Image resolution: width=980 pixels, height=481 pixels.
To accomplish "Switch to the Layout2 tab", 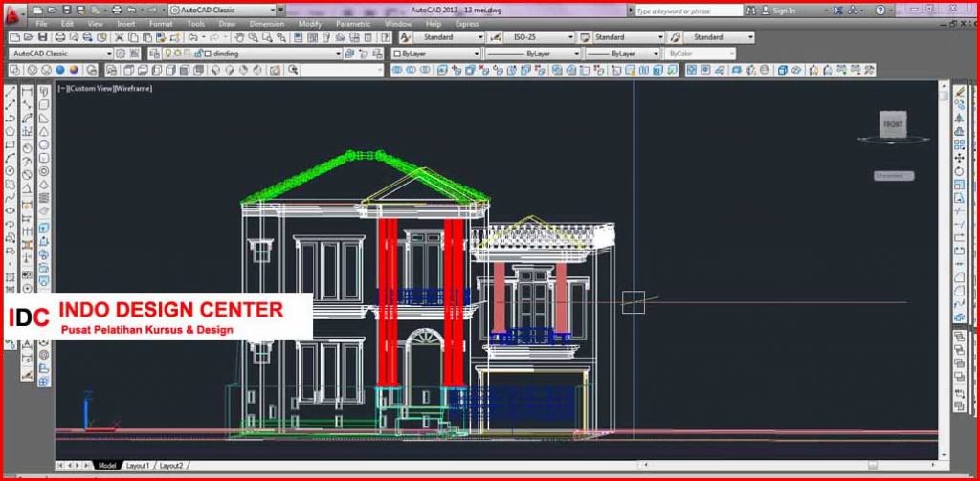I will 171,466.
